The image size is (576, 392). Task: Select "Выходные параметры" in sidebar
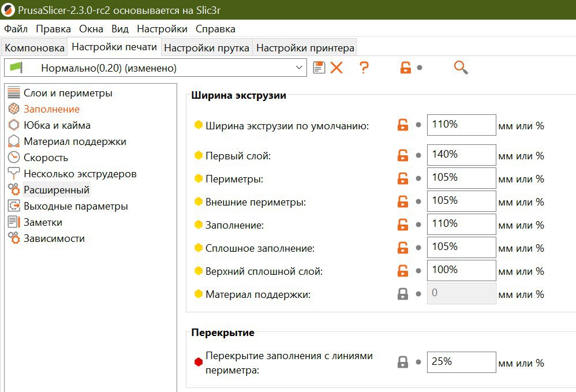[x=76, y=206]
